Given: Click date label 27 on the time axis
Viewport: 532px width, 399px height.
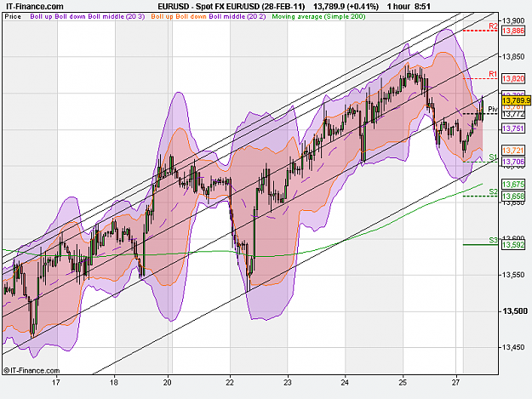Looking at the screenshot, I should click(x=455, y=382).
